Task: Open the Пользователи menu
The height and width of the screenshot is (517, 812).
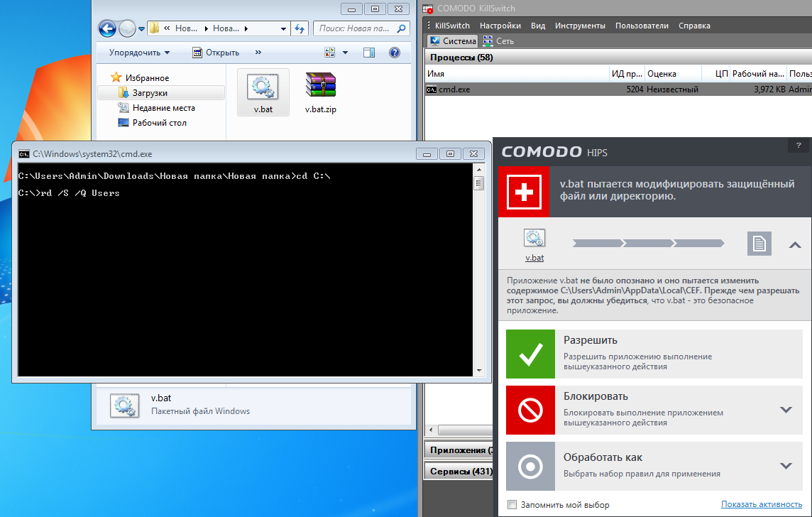Action: click(x=642, y=26)
